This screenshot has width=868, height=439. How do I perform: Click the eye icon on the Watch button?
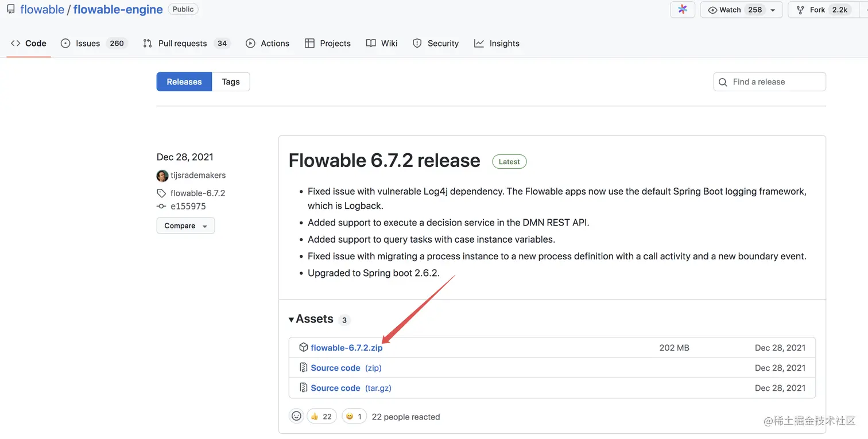pos(711,10)
